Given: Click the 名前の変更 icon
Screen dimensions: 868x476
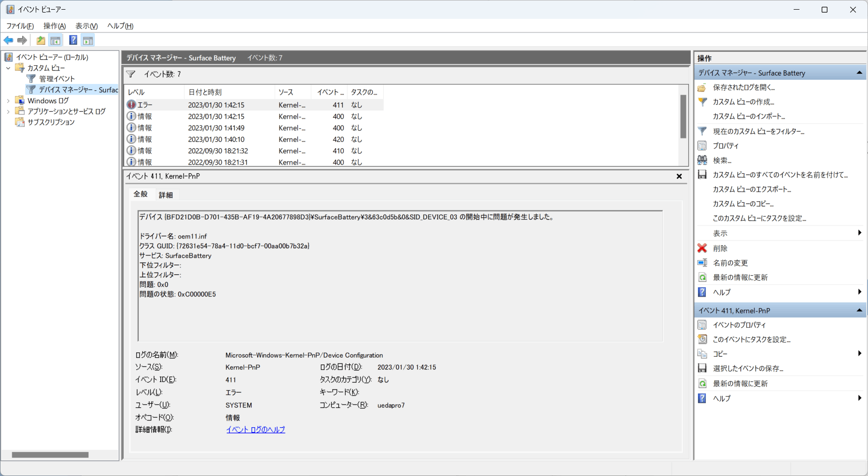Looking at the screenshot, I should coord(702,263).
